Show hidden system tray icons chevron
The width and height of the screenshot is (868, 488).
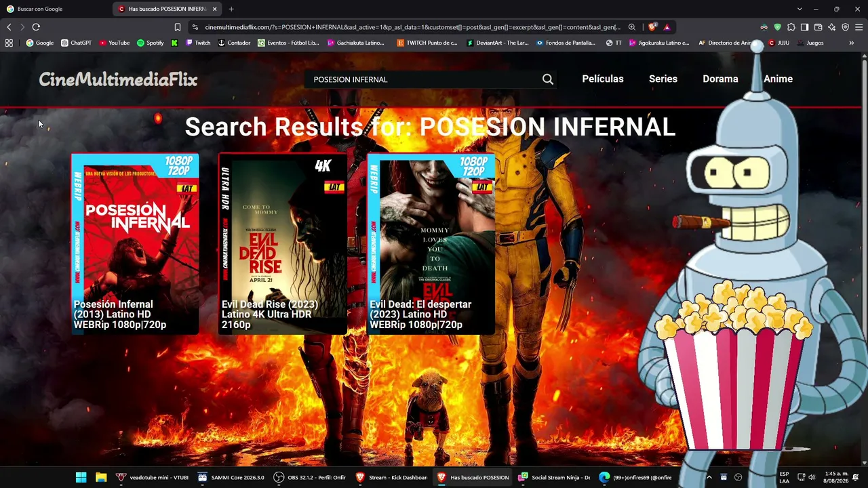(709, 477)
